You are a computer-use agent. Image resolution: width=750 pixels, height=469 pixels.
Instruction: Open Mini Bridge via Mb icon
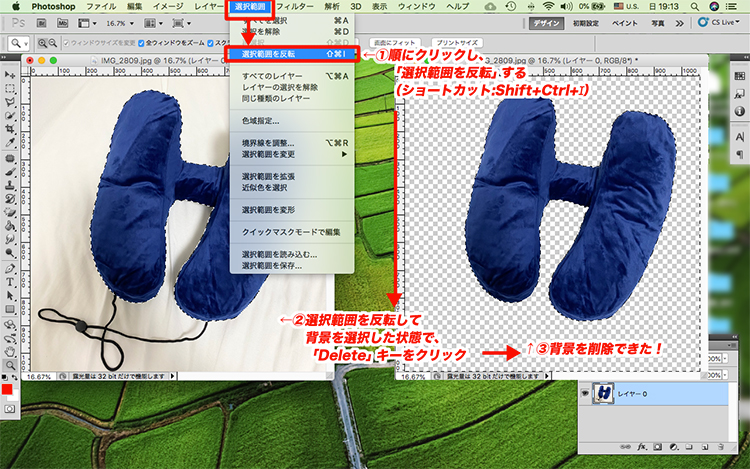(x=62, y=23)
